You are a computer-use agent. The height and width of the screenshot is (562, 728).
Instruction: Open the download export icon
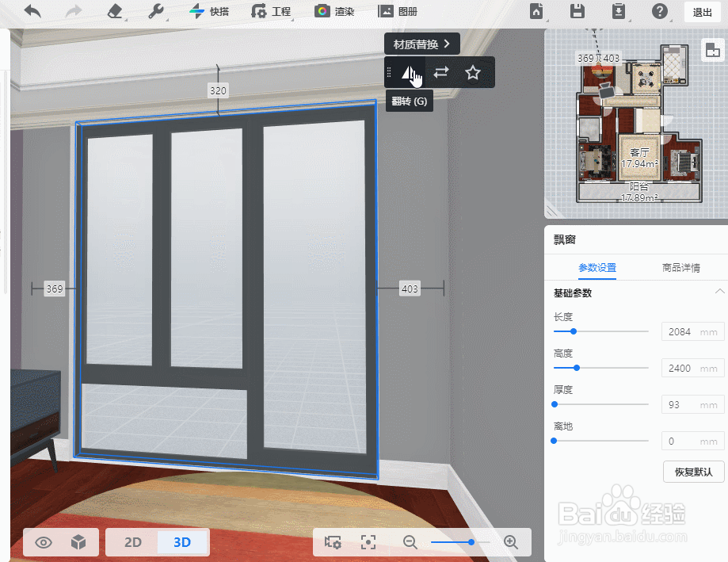619,11
